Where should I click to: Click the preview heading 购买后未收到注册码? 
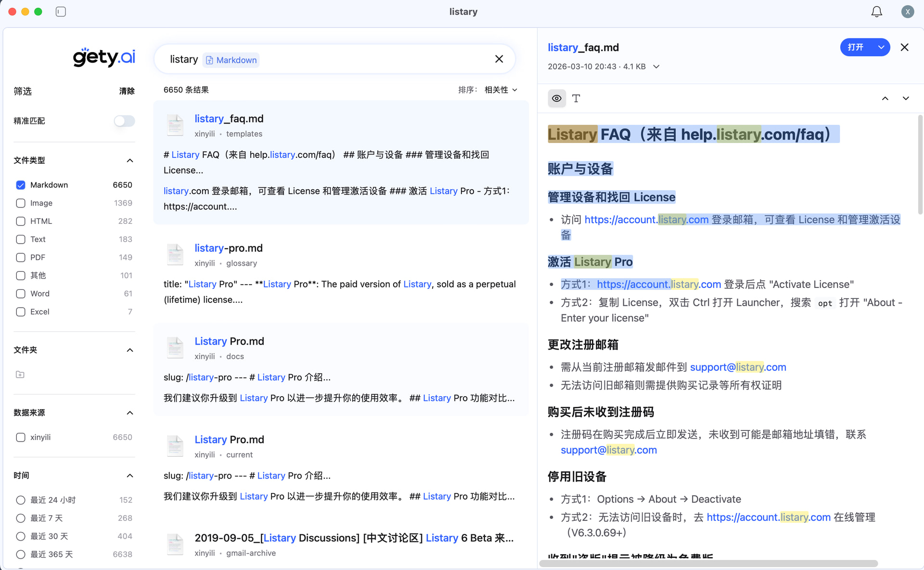(601, 412)
